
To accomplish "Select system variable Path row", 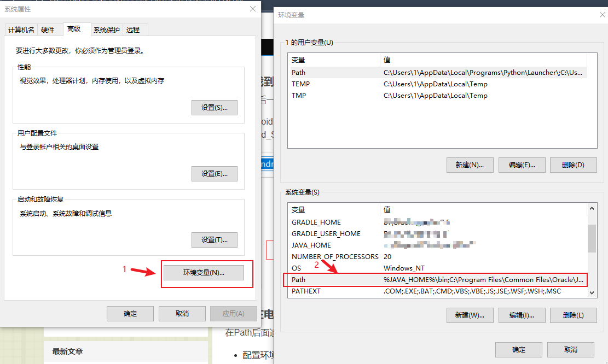I will (439, 280).
